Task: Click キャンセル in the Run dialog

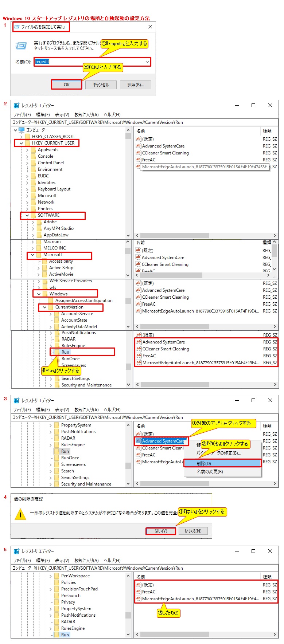Action: coord(101,85)
